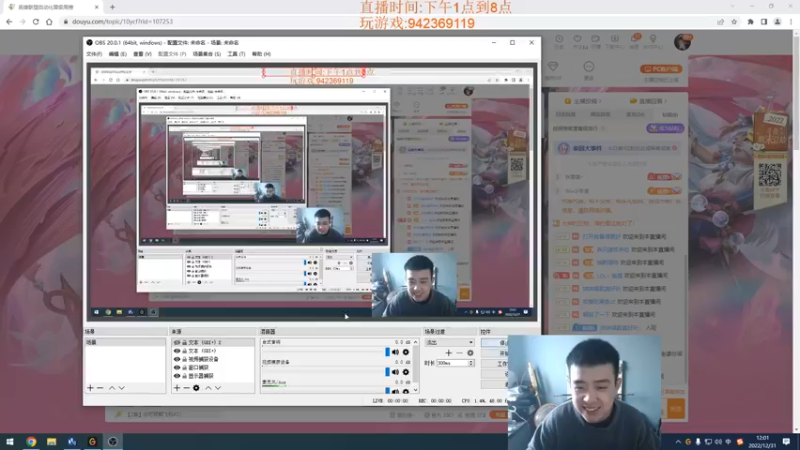Toggle visibility of 文本 (GDI+) 2 source
This screenshot has width=800, height=450.
[x=177, y=343]
